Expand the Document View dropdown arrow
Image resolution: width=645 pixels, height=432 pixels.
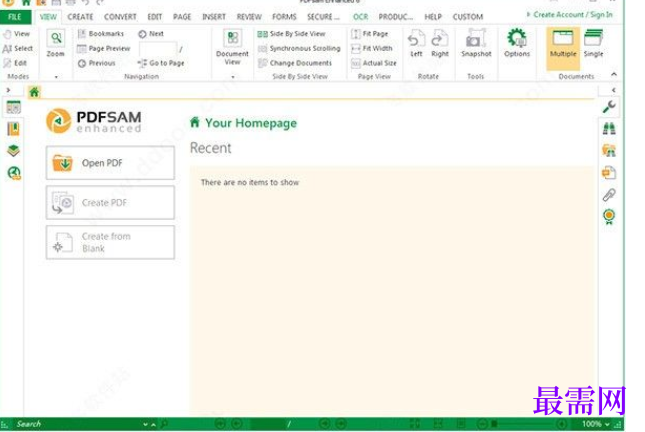(x=233, y=77)
